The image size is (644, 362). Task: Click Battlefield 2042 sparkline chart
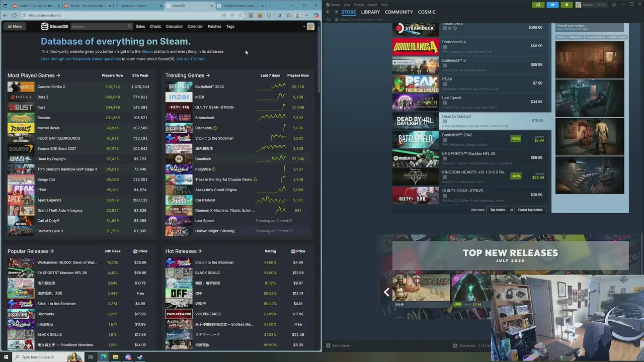coord(270,86)
